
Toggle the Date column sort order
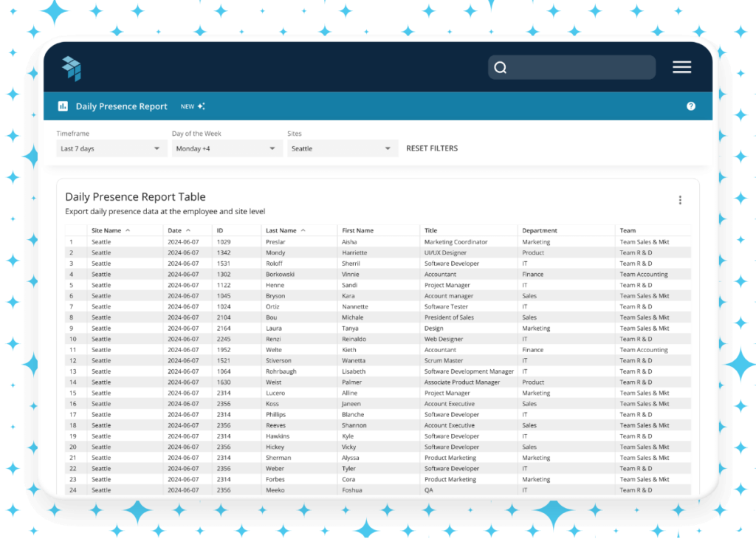pyautogui.click(x=189, y=230)
